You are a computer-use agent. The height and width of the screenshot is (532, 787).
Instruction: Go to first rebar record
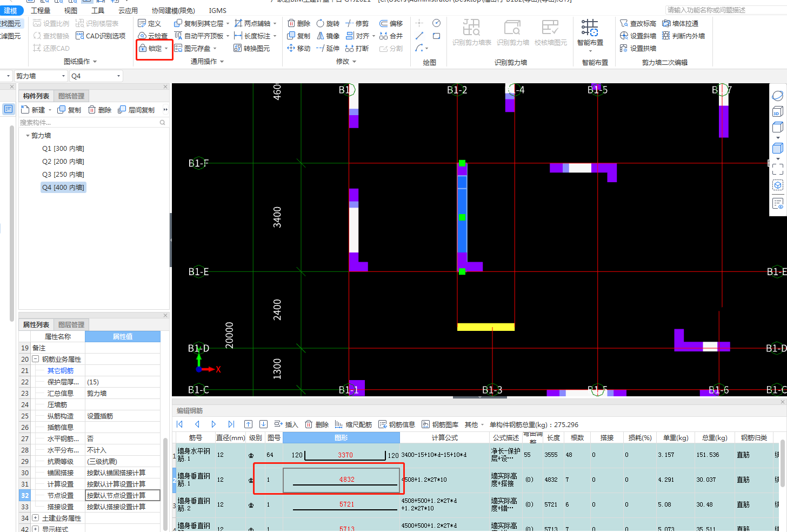click(x=180, y=424)
